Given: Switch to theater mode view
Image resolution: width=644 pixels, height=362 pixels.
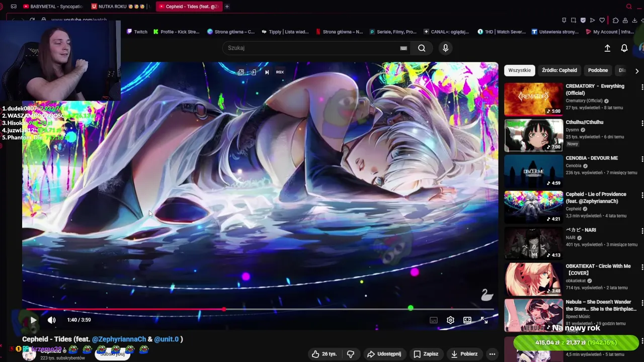Looking at the screenshot, I should point(467,320).
